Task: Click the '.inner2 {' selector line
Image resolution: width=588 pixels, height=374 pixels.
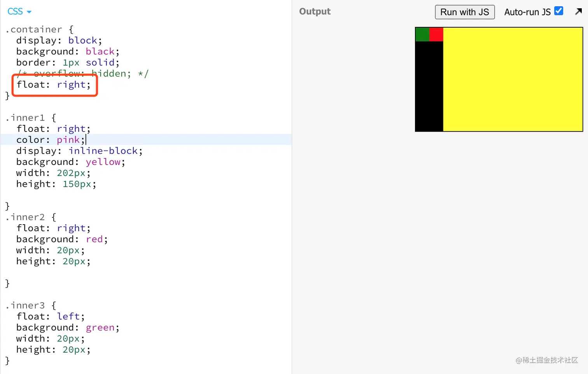Action: 31,217
